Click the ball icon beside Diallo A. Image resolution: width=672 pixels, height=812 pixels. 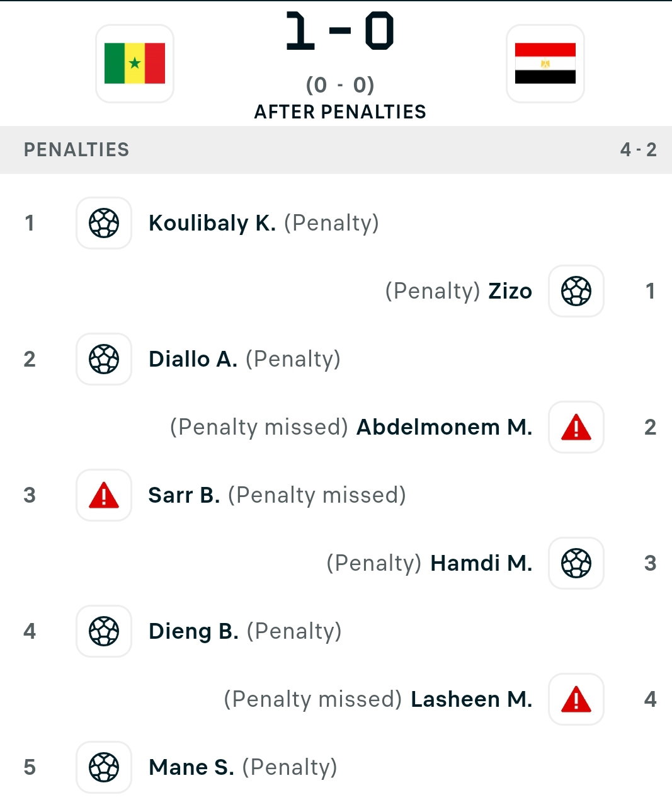coord(104,359)
